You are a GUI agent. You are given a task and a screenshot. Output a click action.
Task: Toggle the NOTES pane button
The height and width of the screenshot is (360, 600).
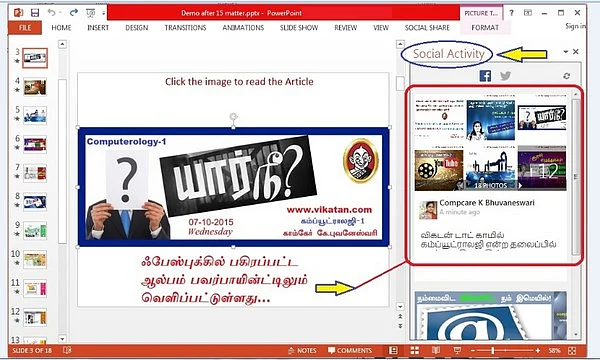tap(302, 350)
